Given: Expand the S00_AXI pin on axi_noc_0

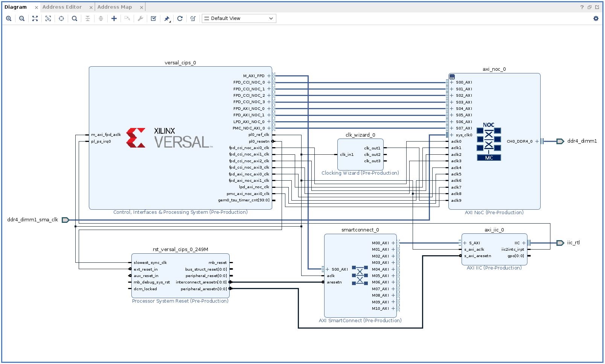Looking at the screenshot, I should pos(452,82).
